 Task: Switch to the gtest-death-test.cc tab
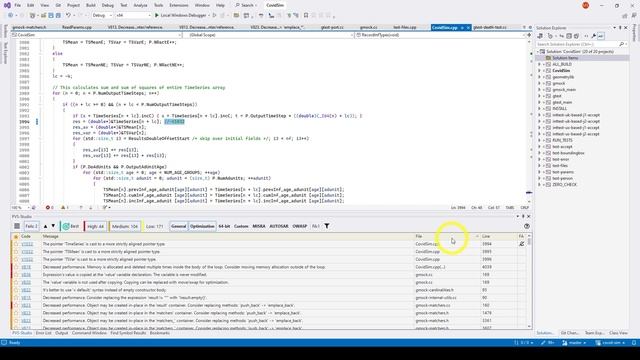(x=490, y=27)
